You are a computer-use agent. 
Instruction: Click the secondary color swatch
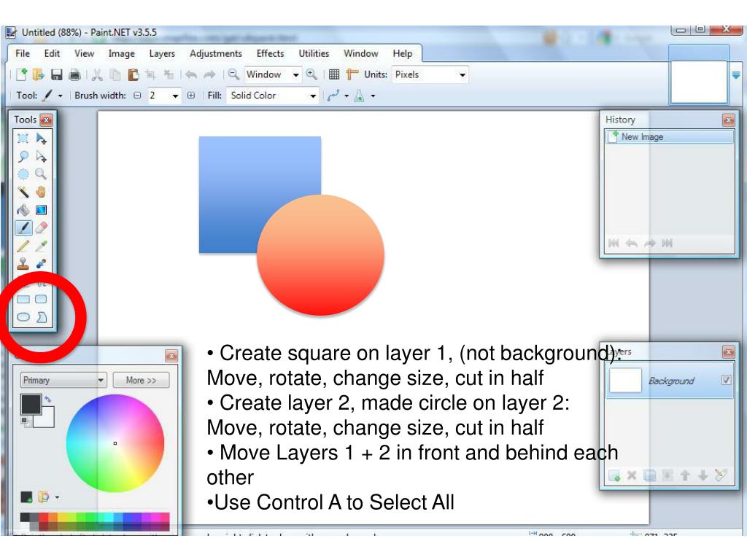(46, 419)
